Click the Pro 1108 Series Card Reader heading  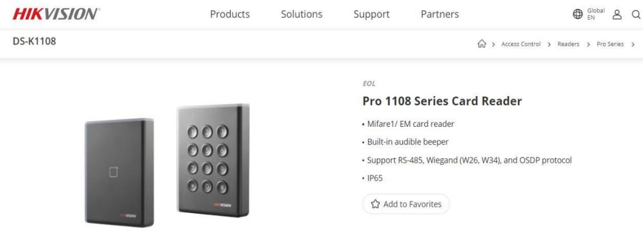tap(442, 101)
